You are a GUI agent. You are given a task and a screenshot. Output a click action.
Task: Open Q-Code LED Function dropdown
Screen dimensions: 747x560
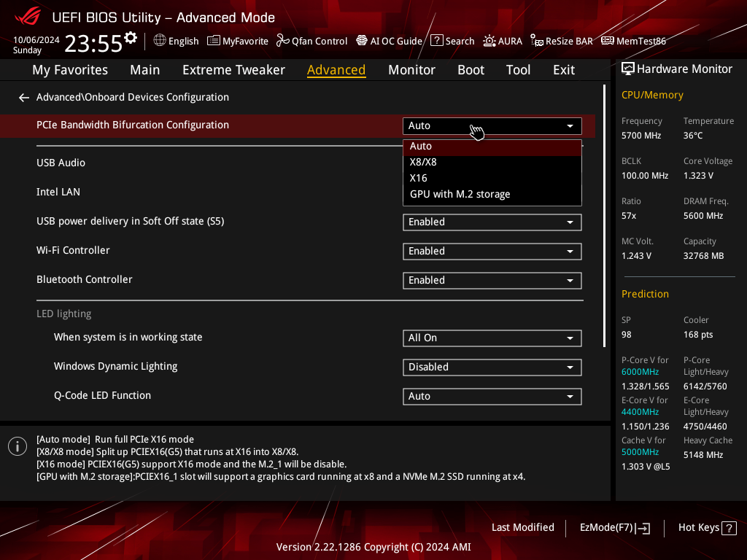pyautogui.click(x=492, y=396)
